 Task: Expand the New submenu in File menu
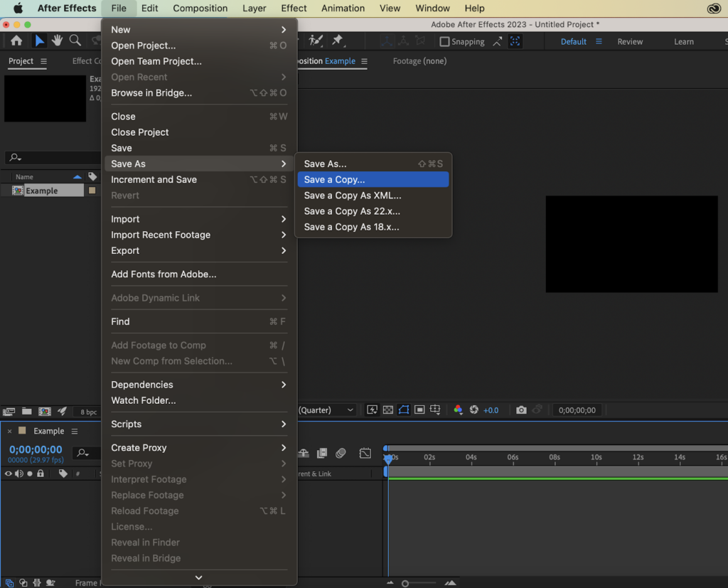click(199, 30)
